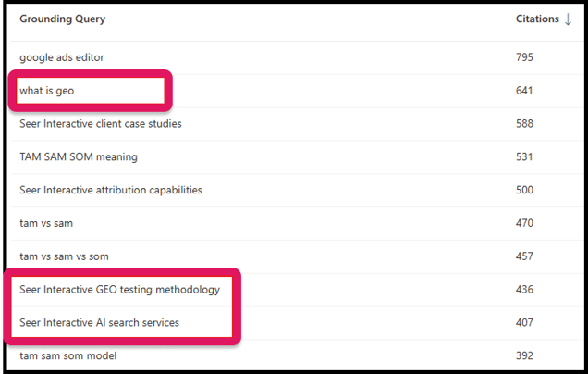Screen dimensions: 588x374
Task: Select the 'TAM SAM SOM meaning' row
Action: coord(79,157)
